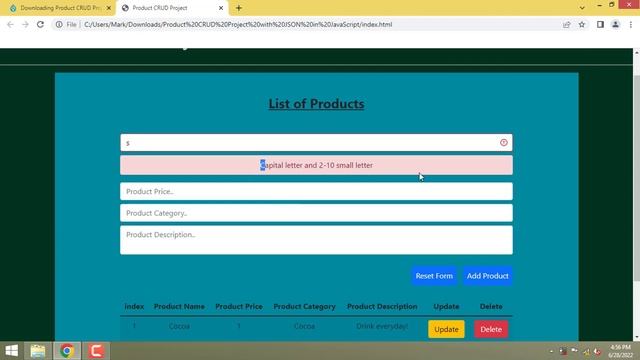This screenshot has height=360, width=640.
Task: Click the Product Category column header
Action: (x=304, y=307)
